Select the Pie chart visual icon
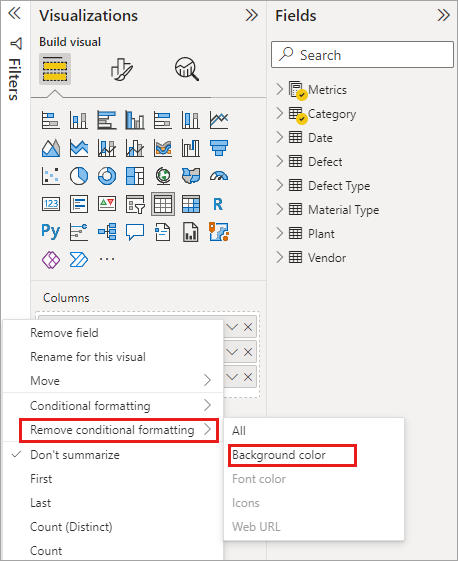Screen dimensions: 458x561 pyautogui.click(x=79, y=176)
